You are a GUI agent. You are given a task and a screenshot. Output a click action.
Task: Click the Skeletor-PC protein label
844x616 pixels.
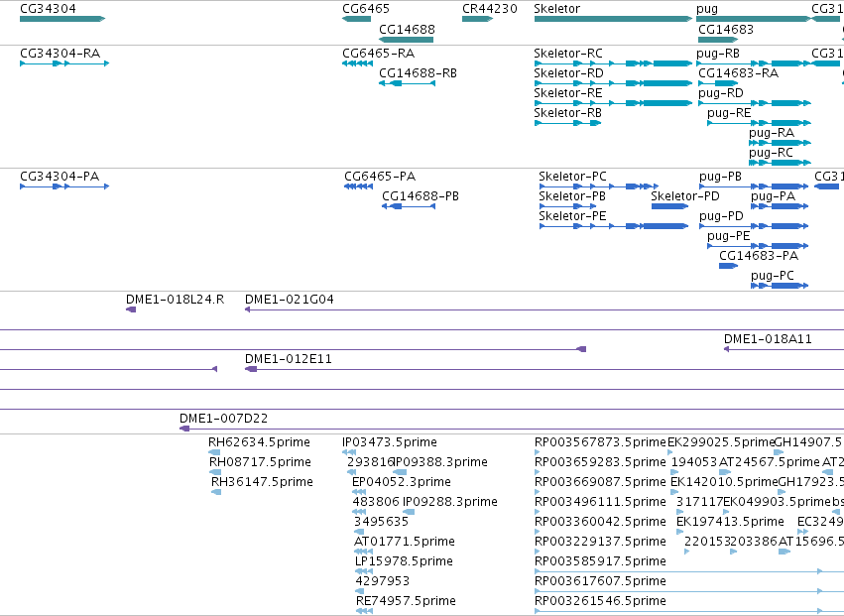(x=572, y=177)
